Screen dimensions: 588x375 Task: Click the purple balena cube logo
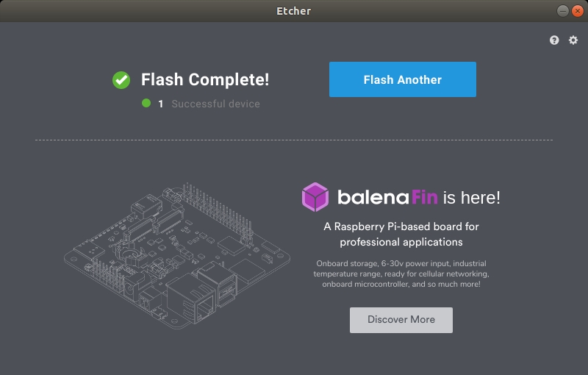[x=315, y=197]
